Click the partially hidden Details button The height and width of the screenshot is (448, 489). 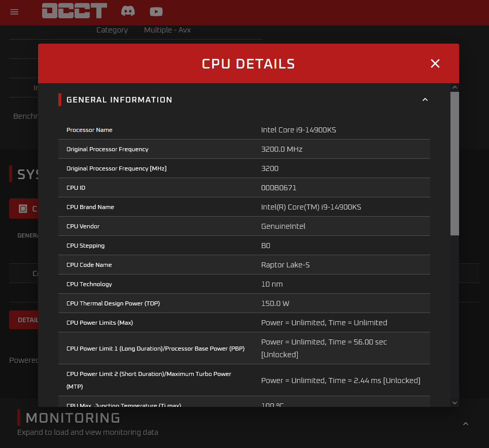(x=24, y=320)
